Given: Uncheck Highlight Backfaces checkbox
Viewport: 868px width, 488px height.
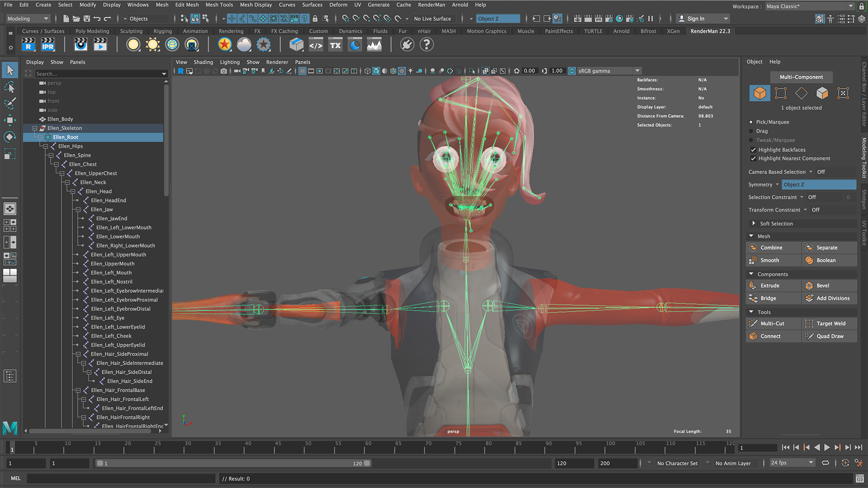Looking at the screenshot, I should coord(753,150).
